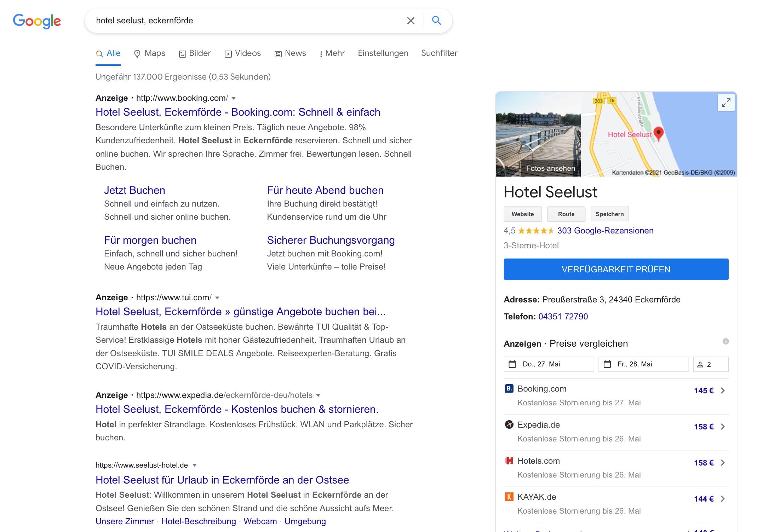The height and width of the screenshot is (532, 763).
Task: Expand booking.com ad URL dropdown arrow
Action: point(234,98)
